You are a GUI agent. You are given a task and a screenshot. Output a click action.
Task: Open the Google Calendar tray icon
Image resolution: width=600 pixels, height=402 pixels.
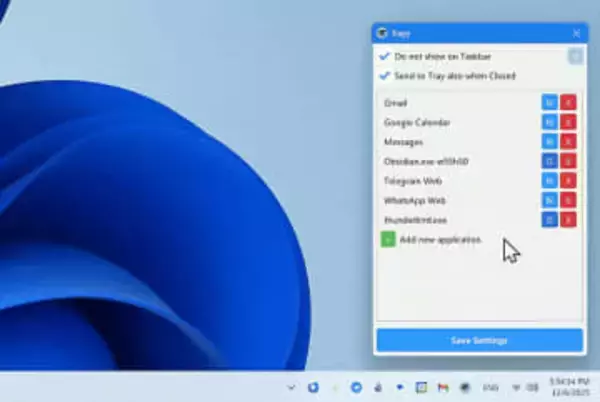click(x=421, y=387)
